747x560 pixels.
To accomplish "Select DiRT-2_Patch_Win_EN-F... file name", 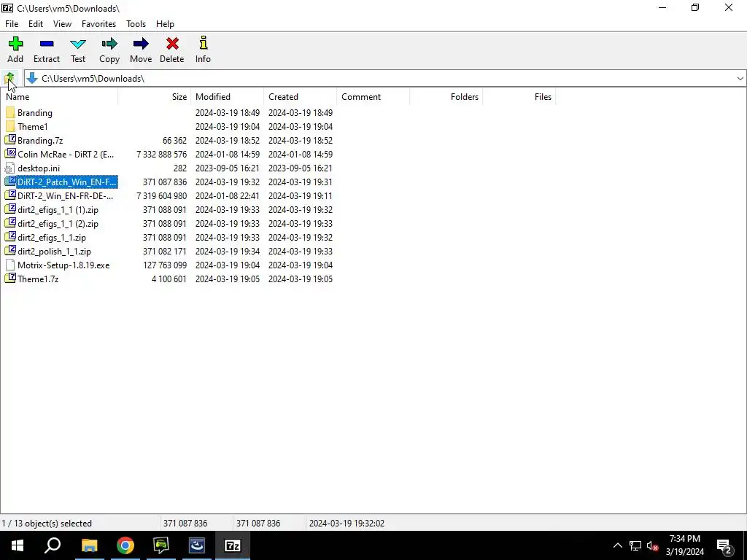I will [66, 182].
